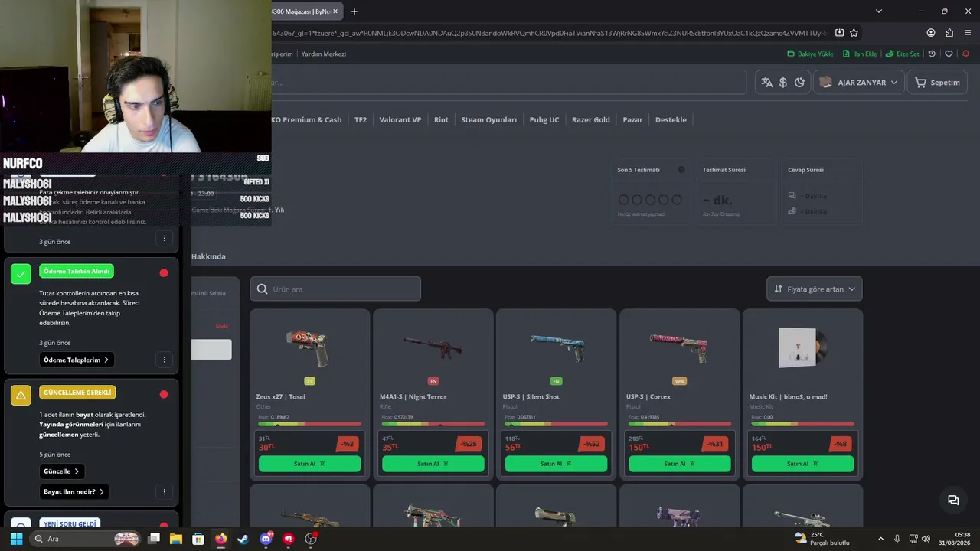Click the install-app icon in address bar
This screenshot has width=980, height=551.
(x=839, y=33)
